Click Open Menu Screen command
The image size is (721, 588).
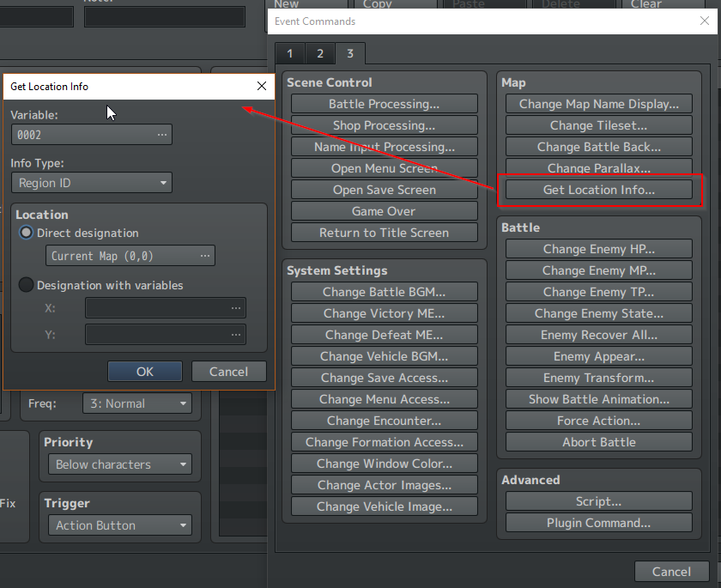(384, 168)
